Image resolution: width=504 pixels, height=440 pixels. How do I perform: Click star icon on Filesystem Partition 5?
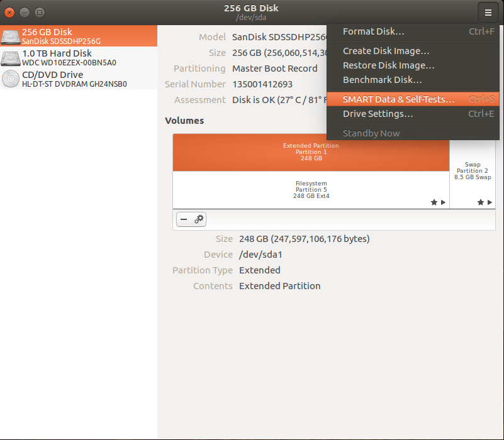point(434,202)
